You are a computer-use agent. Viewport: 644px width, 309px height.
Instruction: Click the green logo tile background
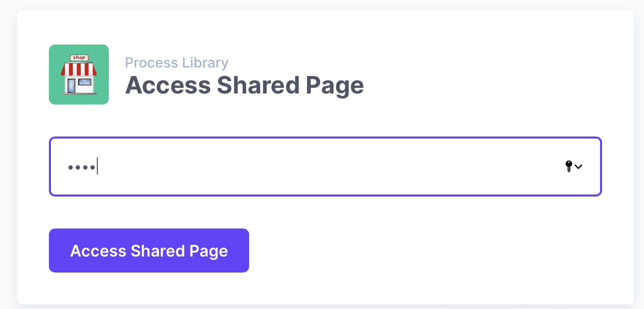tap(56, 98)
